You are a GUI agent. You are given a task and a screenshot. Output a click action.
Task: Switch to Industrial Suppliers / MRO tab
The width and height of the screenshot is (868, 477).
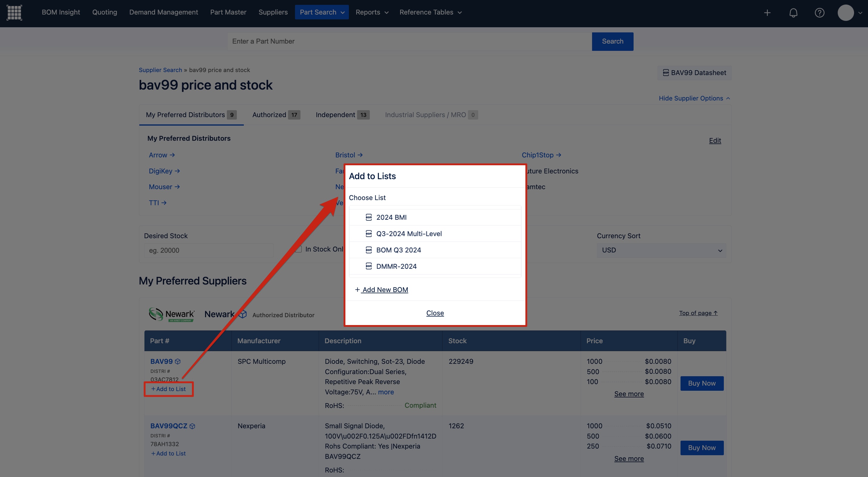[431, 115]
